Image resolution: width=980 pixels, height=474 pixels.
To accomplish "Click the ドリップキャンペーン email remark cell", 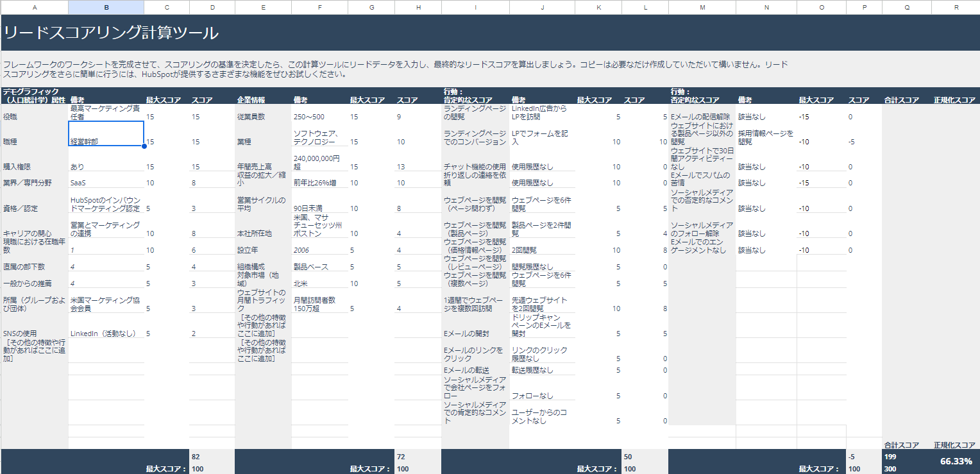I will tap(542, 326).
